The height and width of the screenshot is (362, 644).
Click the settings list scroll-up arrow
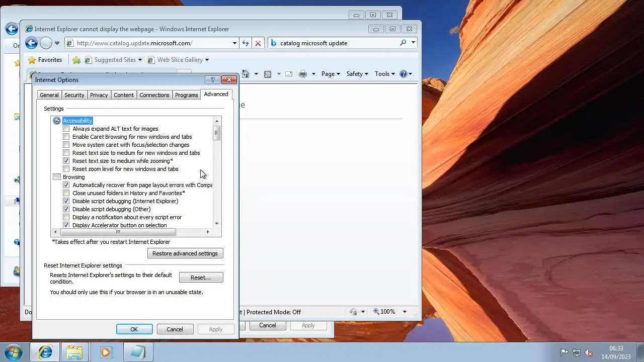pos(217,121)
